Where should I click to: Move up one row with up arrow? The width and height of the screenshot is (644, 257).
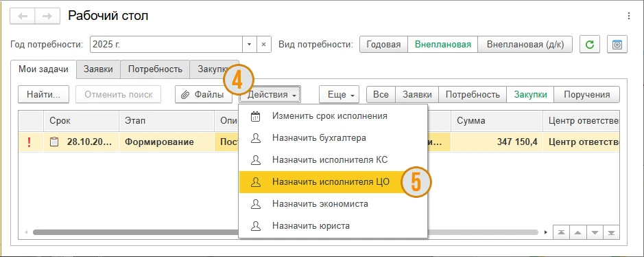point(578,232)
